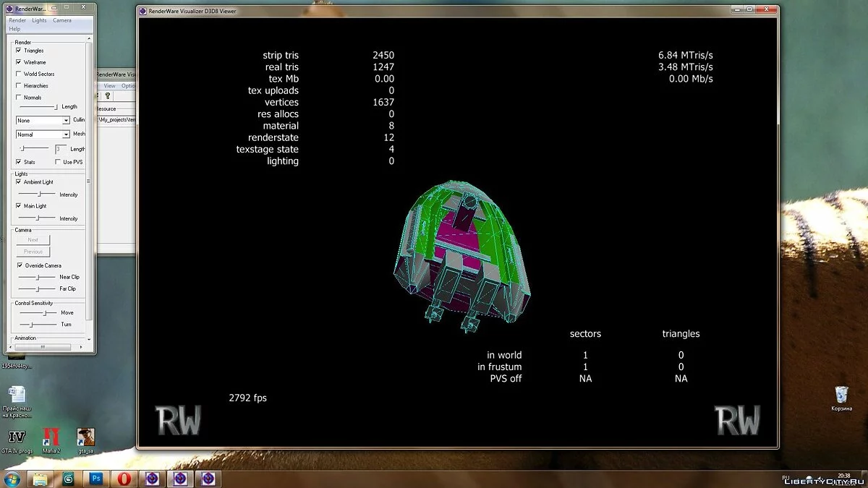
Task: Click the Windows Start button
Action: tap(13, 479)
